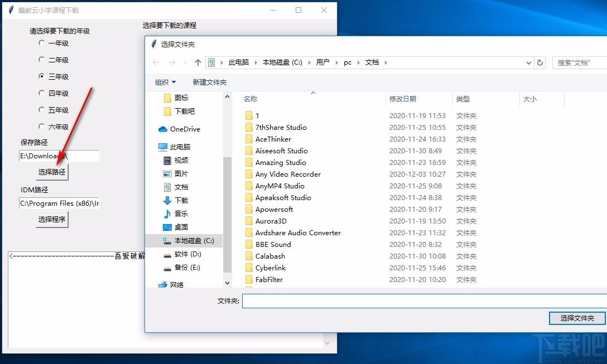
Task: Open 文档 in the navigation pane
Action: pyautogui.click(x=176, y=187)
